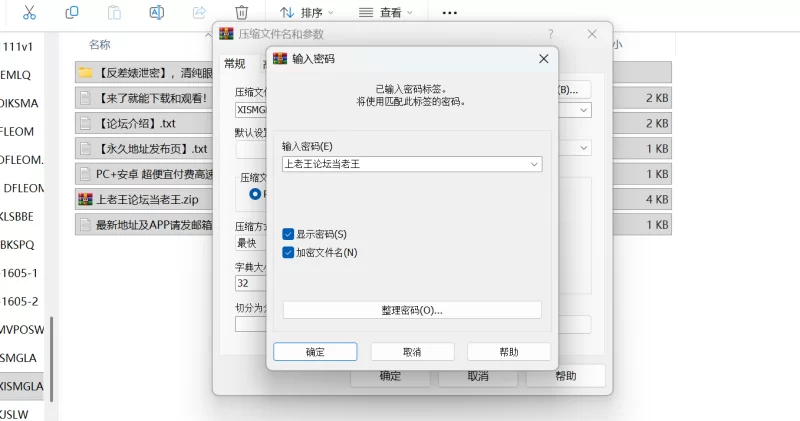Image resolution: width=800 pixels, height=421 pixels.
Task: Click the sidebar vertical scrollbar
Action: coord(51,359)
